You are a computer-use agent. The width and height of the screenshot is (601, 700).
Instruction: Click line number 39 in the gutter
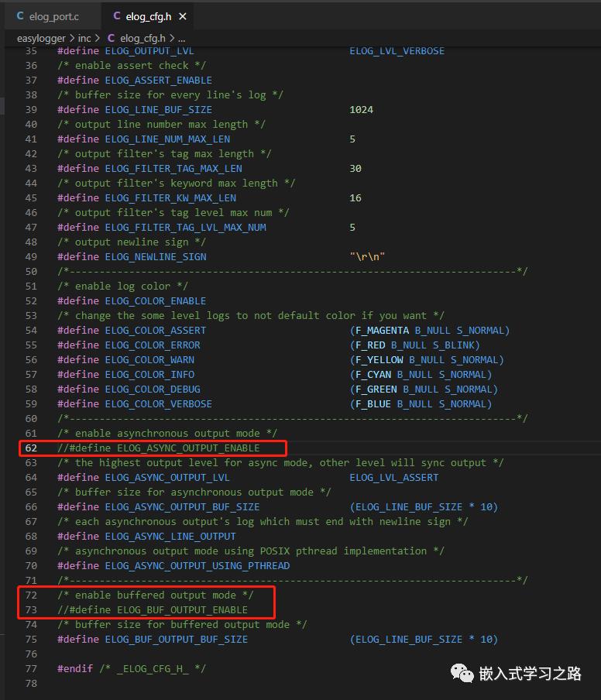[x=31, y=109]
